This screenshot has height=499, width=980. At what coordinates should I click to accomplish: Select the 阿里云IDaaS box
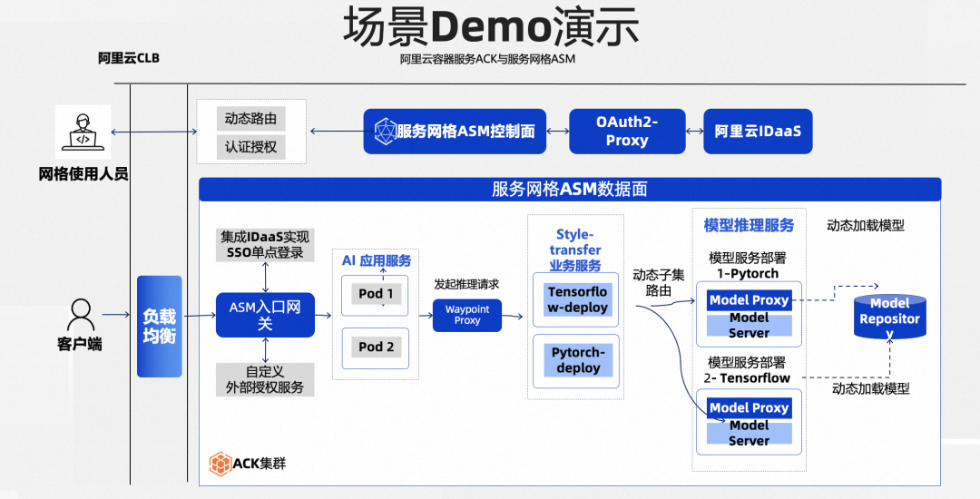pos(758,132)
